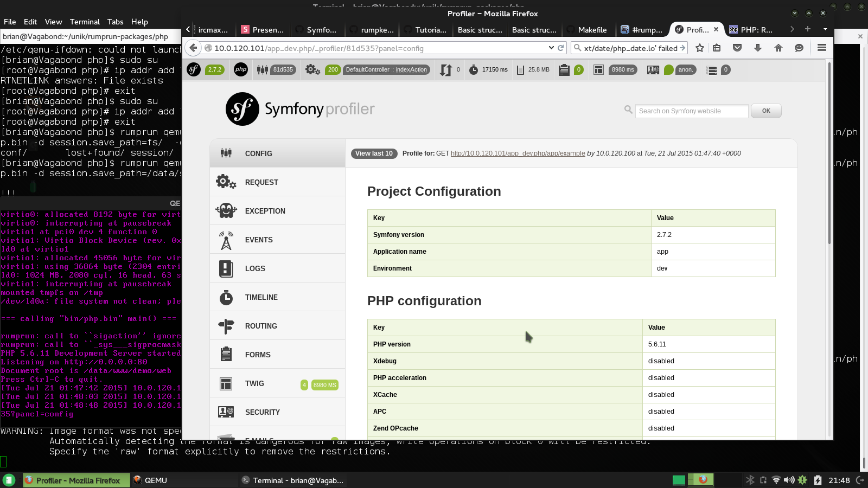List all Firefox tabs dropdown
The height and width of the screenshot is (488, 868).
(825, 29)
